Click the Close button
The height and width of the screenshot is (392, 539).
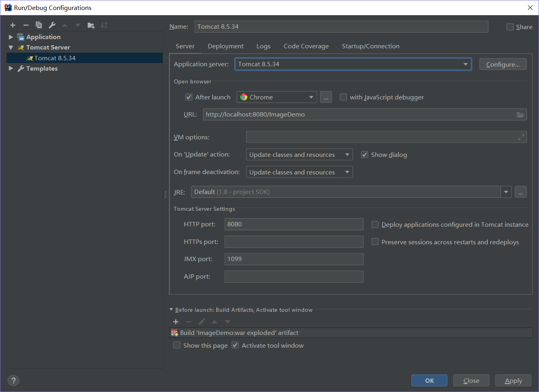(x=471, y=380)
